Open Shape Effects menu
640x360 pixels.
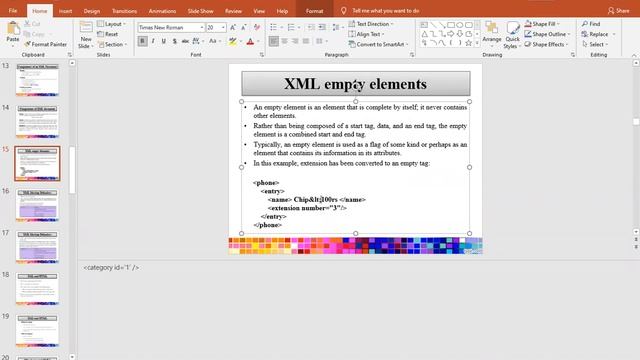coord(547,44)
